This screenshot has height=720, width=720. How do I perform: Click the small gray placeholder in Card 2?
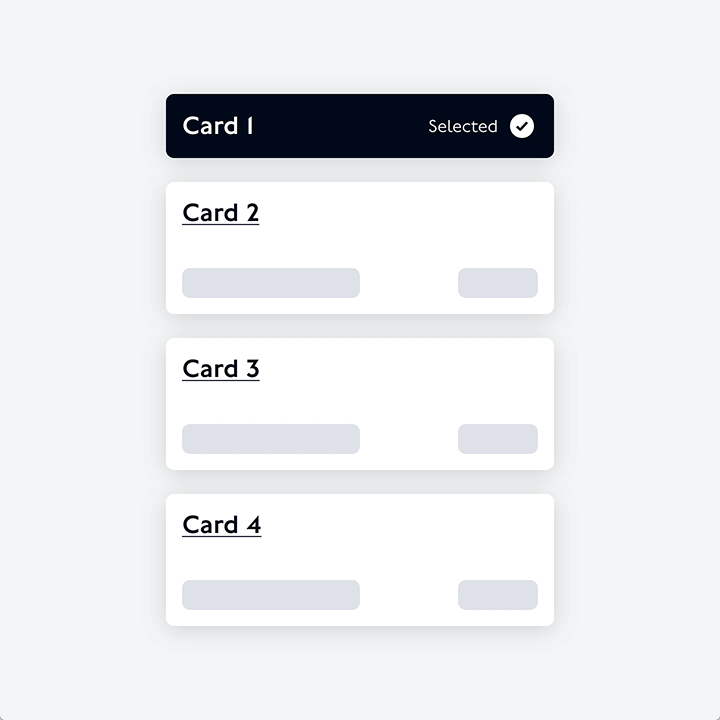[498, 283]
